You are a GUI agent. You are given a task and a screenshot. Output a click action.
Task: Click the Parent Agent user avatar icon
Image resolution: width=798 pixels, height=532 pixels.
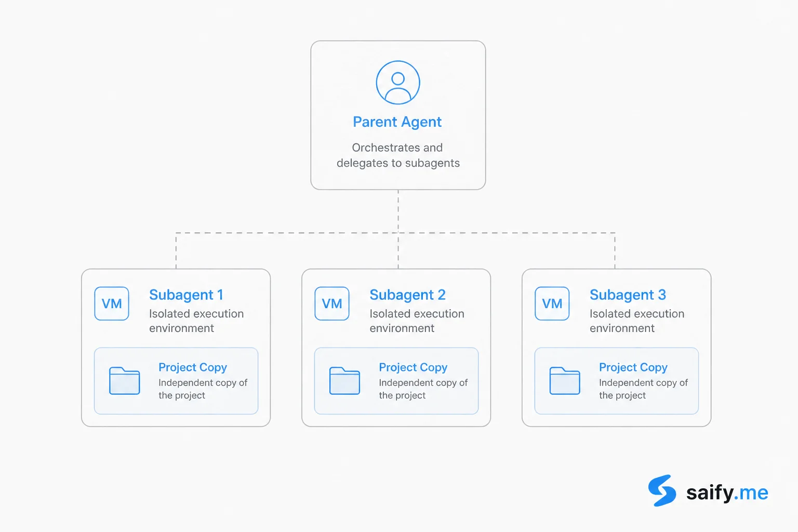(398, 83)
